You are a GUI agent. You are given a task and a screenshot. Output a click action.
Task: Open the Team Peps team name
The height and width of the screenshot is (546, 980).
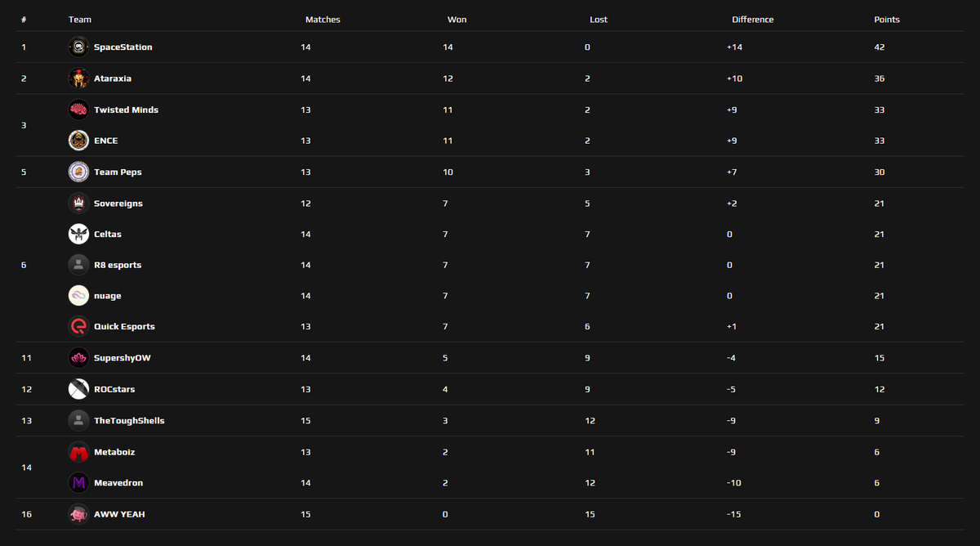[118, 172]
